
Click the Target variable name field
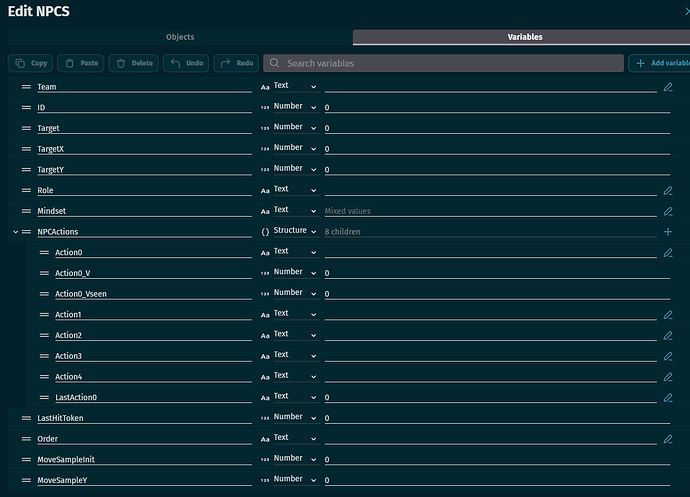(144, 128)
